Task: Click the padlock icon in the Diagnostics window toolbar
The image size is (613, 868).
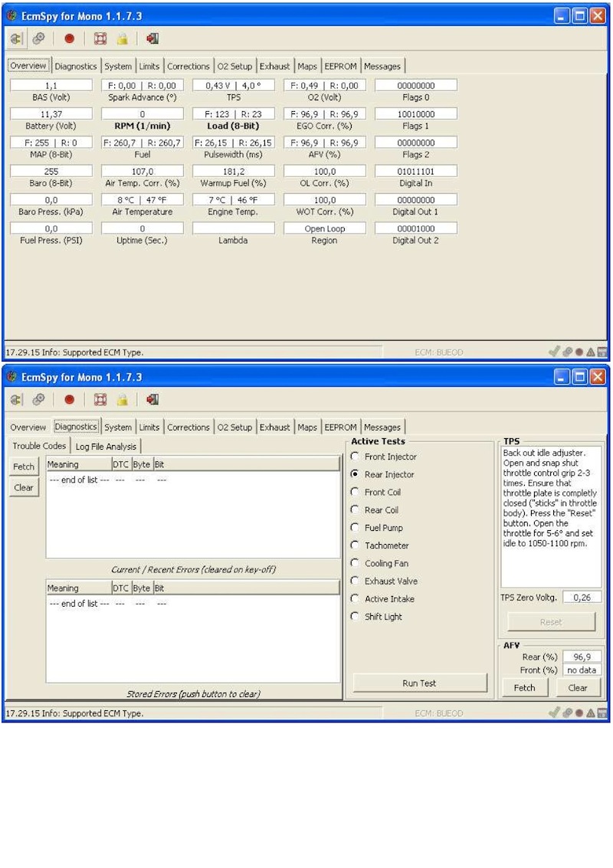Action: (123, 400)
